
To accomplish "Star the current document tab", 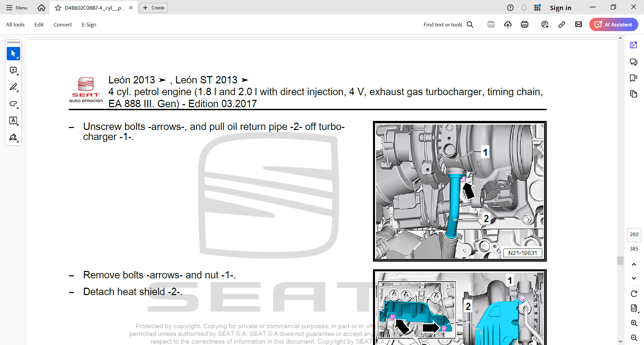I will point(58,8).
